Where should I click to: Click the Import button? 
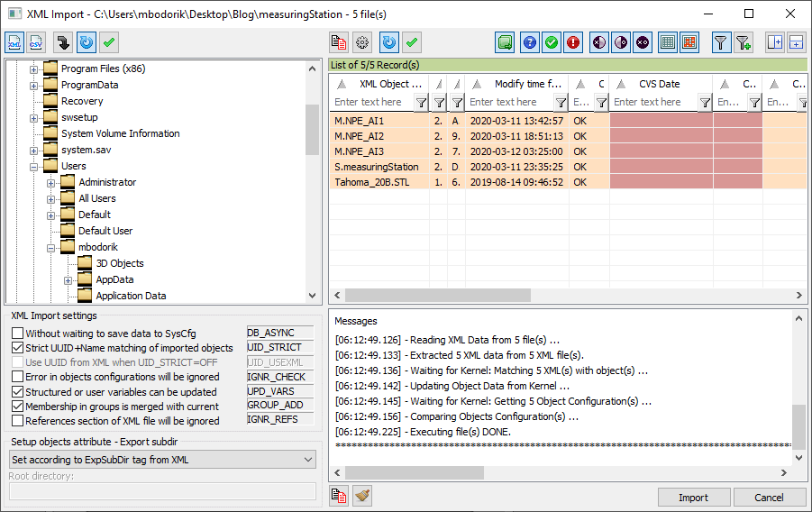(x=693, y=498)
